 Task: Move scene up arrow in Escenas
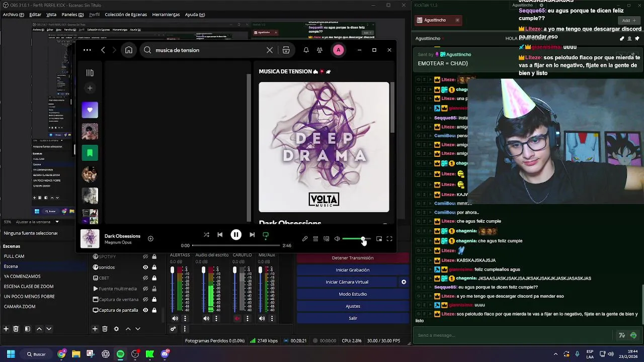39,329
